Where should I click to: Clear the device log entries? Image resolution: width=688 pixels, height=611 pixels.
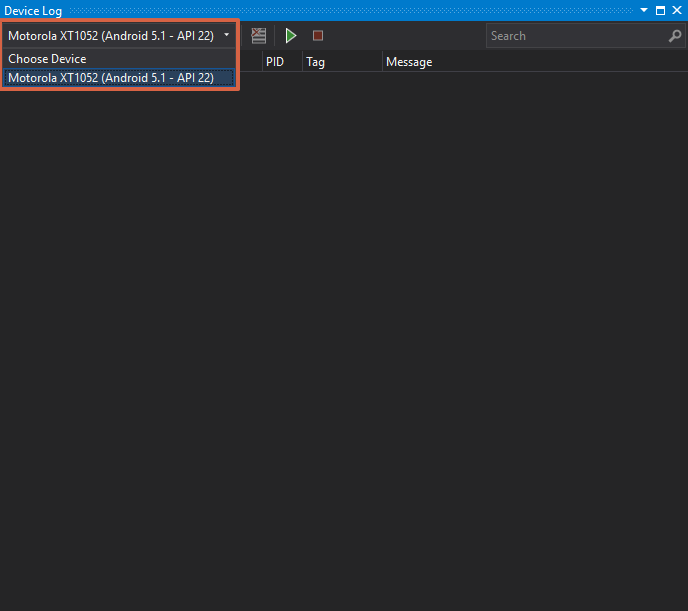point(258,36)
